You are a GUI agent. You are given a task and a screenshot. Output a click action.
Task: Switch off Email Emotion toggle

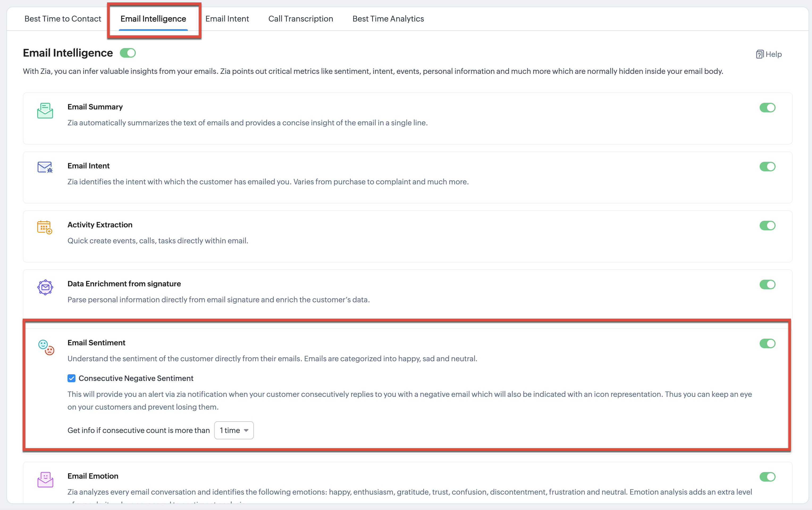coord(767,477)
